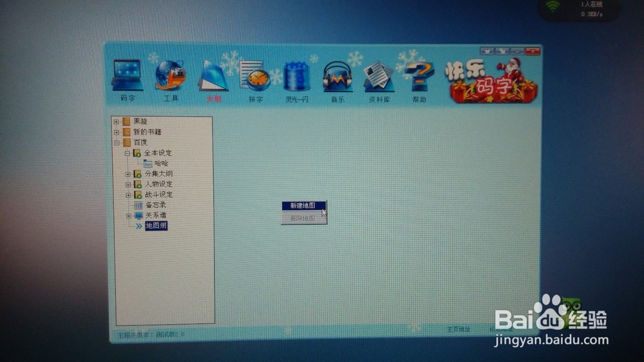Click the 备忘录 memo grid icon

(138, 205)
